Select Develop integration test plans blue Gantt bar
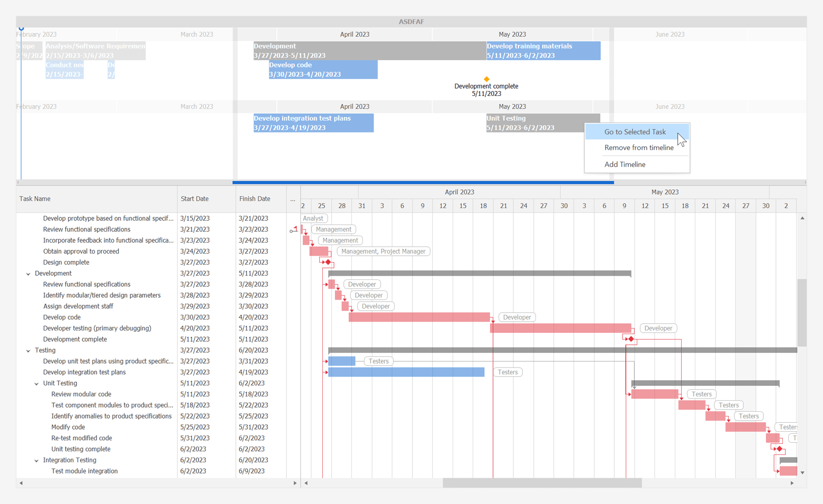 tap(406, 372)
